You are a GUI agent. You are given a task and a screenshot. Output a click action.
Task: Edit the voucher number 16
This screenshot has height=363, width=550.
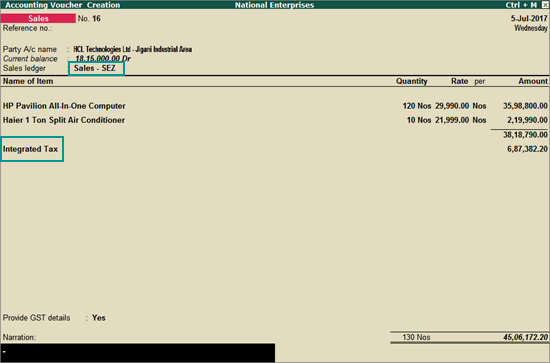96,18
